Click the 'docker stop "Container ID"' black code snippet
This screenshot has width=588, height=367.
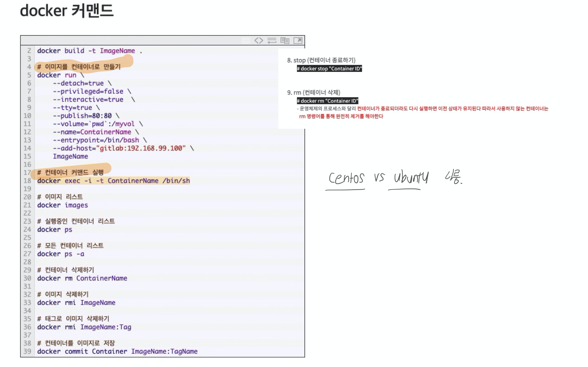329,69
